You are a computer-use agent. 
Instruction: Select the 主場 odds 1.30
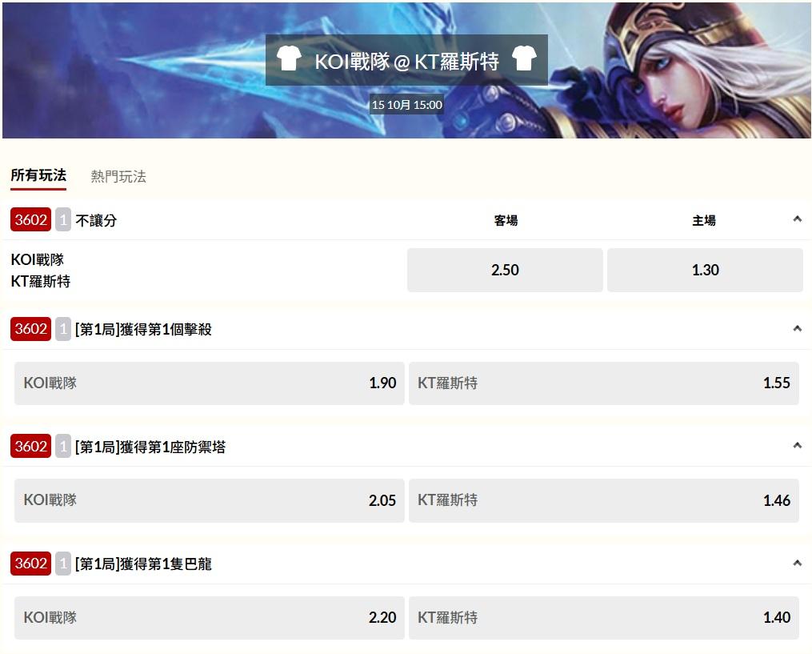(x=705, y=270)
